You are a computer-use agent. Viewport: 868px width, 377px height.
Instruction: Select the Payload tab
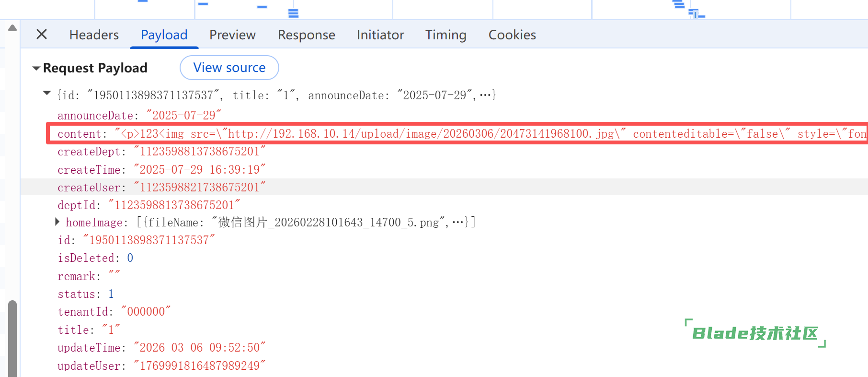tap(164, 35)
